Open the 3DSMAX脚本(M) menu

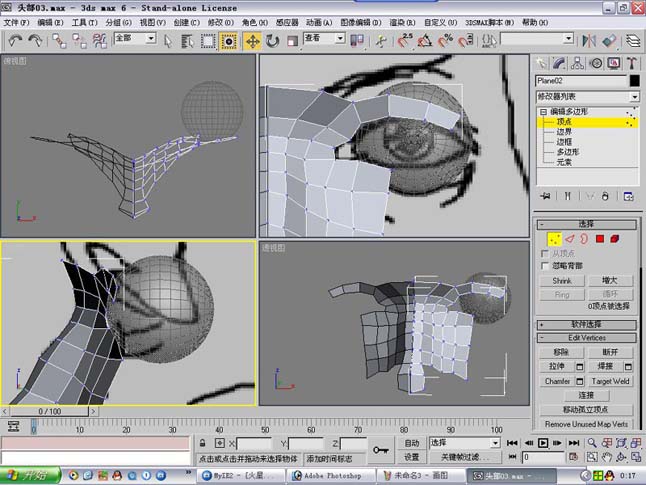pyautogui.click(x=489, y=22)
